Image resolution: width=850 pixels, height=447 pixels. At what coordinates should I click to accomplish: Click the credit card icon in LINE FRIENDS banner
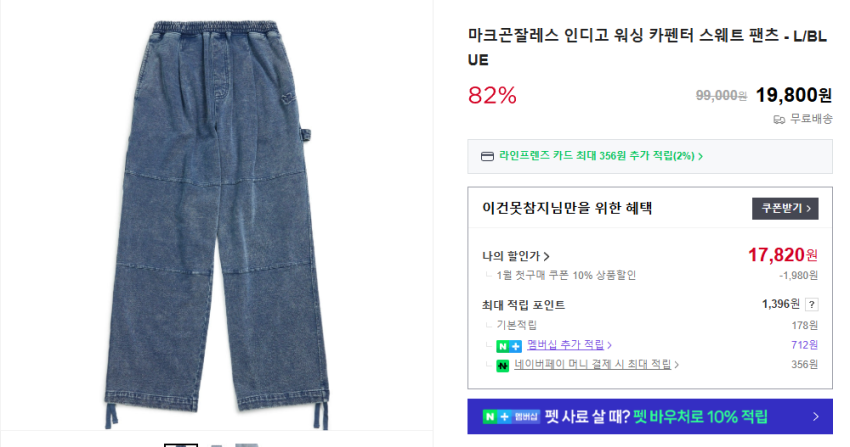pos(487,156)
